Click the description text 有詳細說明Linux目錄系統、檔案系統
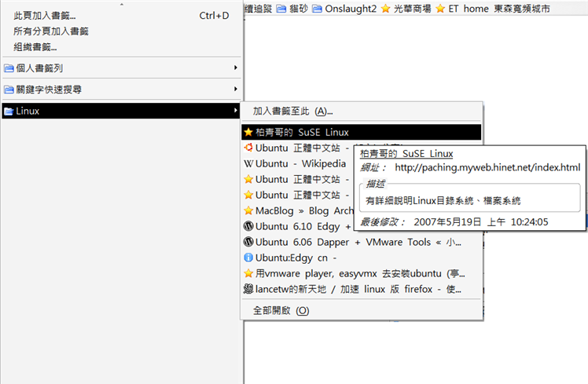Image resolution: width=588 pixels, height=384 pixels. pyautogui.click(x=443, y=201)
